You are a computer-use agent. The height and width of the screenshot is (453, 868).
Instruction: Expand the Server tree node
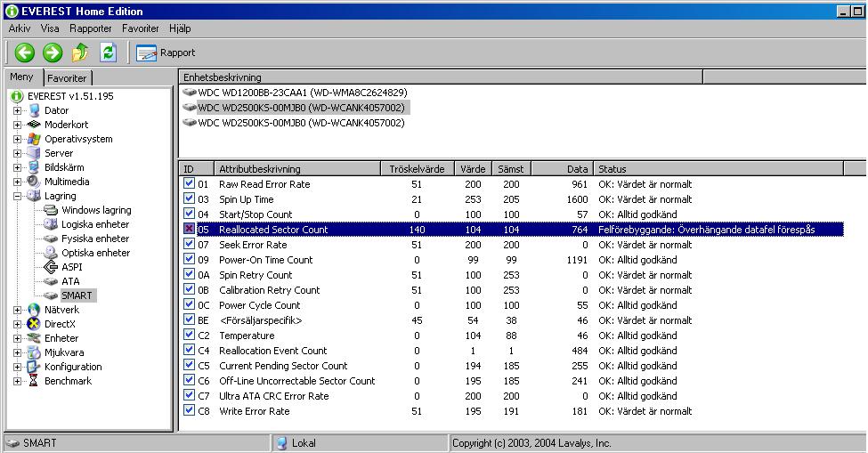coord(17,153)
